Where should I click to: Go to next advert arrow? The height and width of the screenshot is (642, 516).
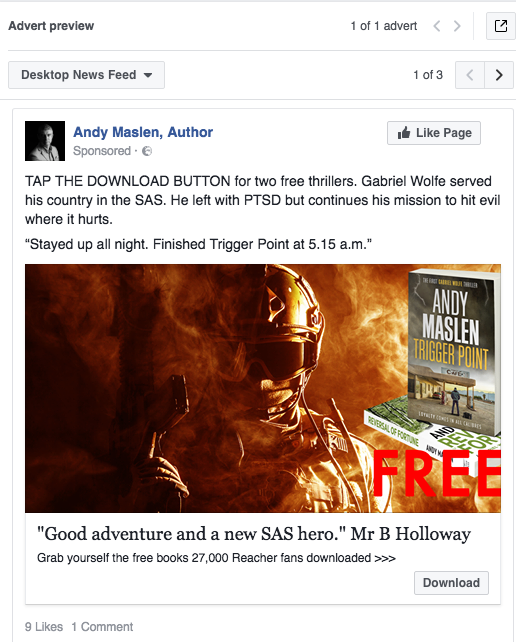point(457,26)
